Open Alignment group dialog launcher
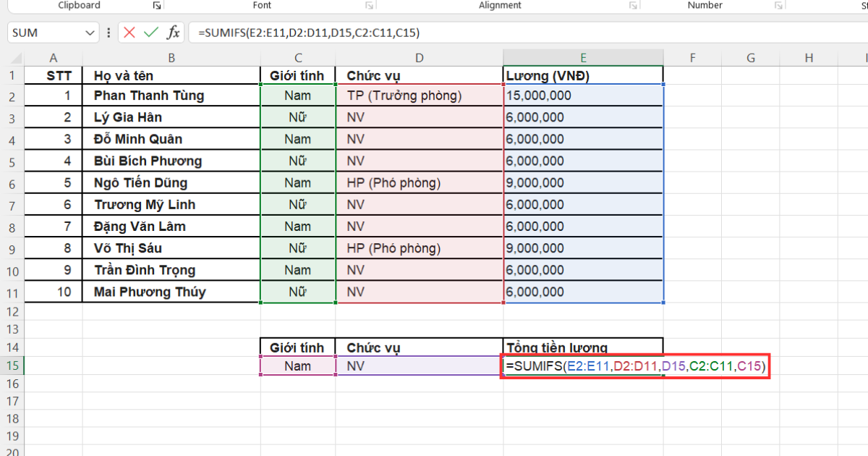The width and height of the screenshot is (868, 456). [633, 5]
